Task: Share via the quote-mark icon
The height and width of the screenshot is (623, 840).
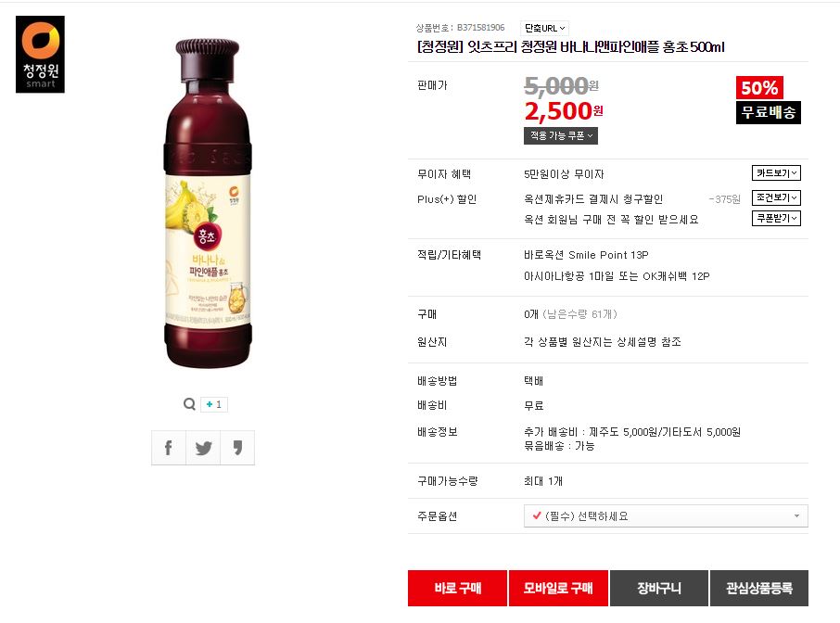Action: coord(237,448)
